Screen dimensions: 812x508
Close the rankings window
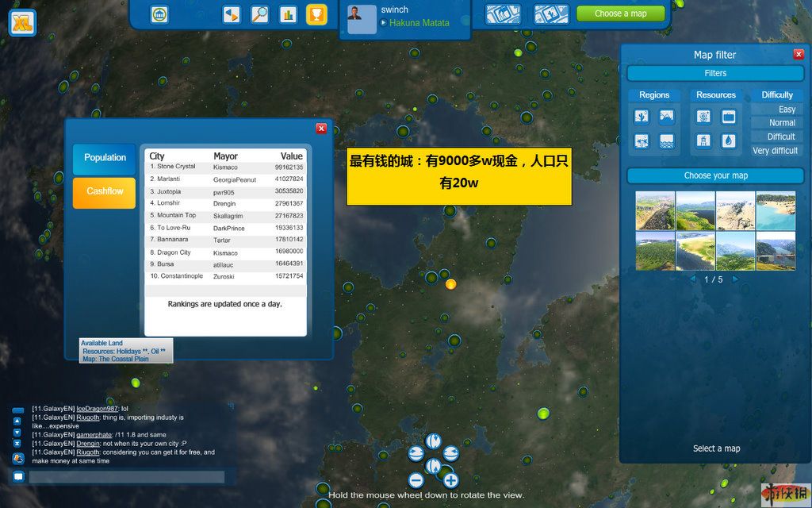click(321, 128)
